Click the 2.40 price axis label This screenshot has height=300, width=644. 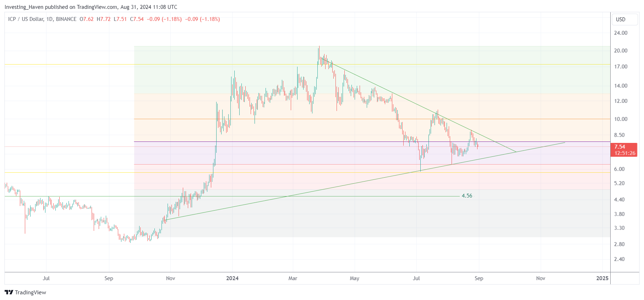point(620,259)
